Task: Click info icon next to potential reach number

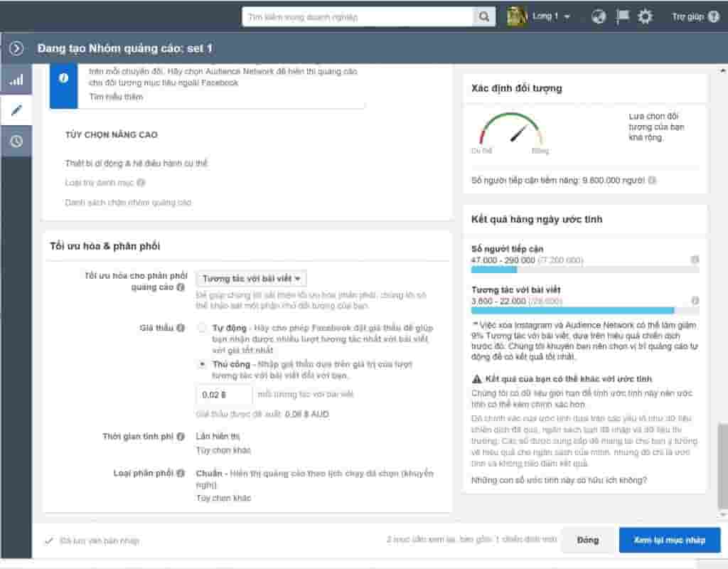Action: tap(652, 180)
